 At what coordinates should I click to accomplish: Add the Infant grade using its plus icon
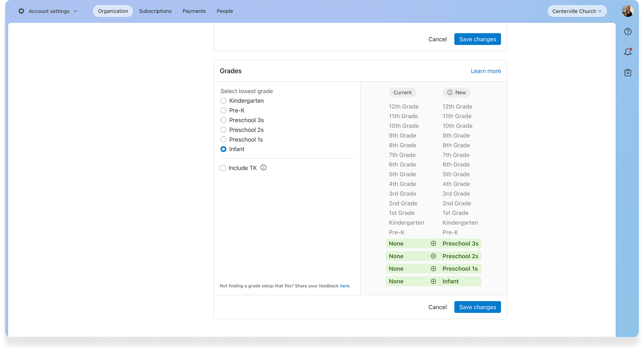433,281
